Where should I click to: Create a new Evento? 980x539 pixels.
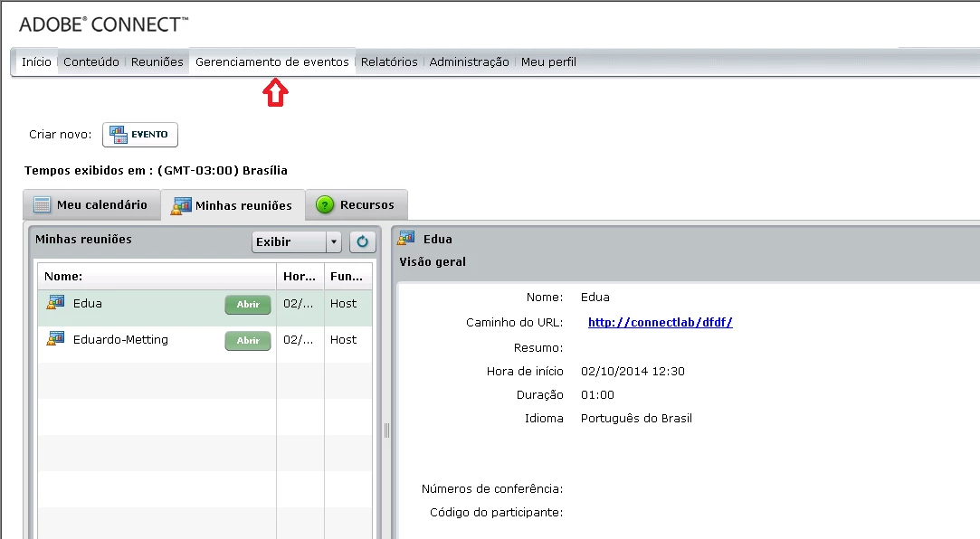pos(140,134)
